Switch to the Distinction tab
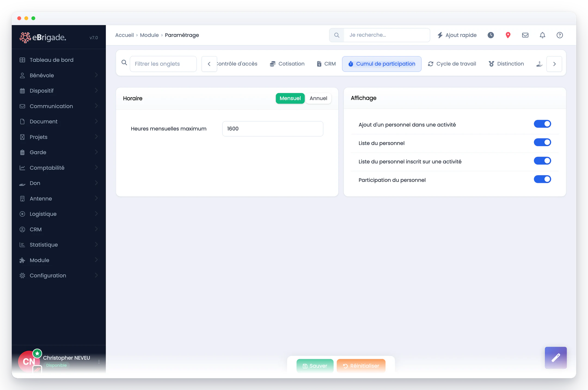The height and width of the screenshot is (390, 588). [x=506, y=64]
